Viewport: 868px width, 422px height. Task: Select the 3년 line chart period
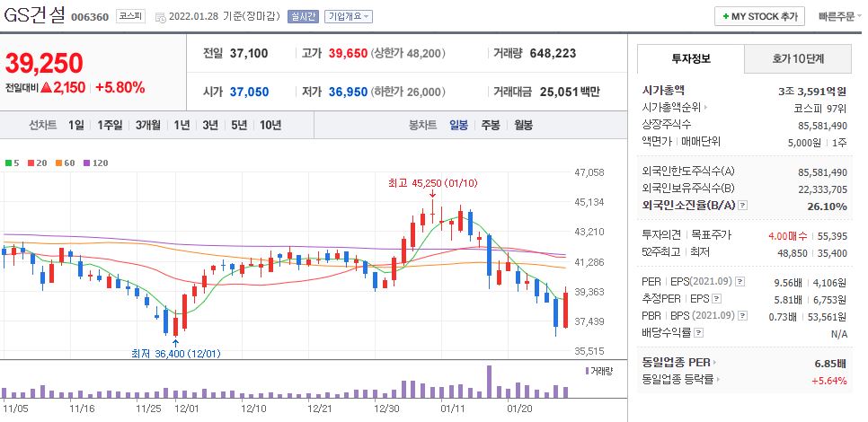point(210,125)
